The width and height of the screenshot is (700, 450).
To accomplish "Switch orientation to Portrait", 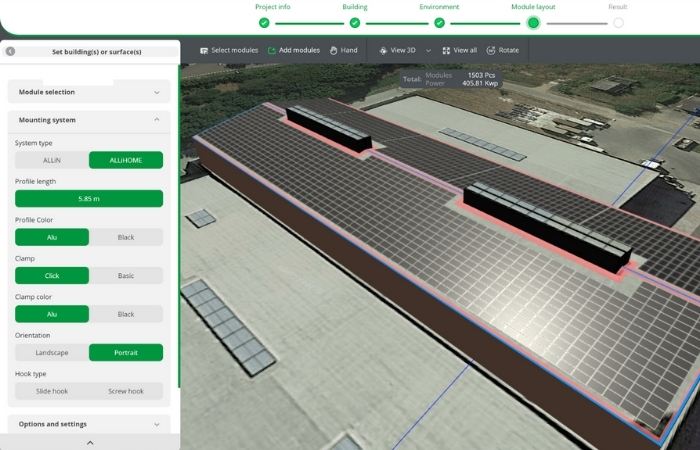I will [x=126, y=352].
